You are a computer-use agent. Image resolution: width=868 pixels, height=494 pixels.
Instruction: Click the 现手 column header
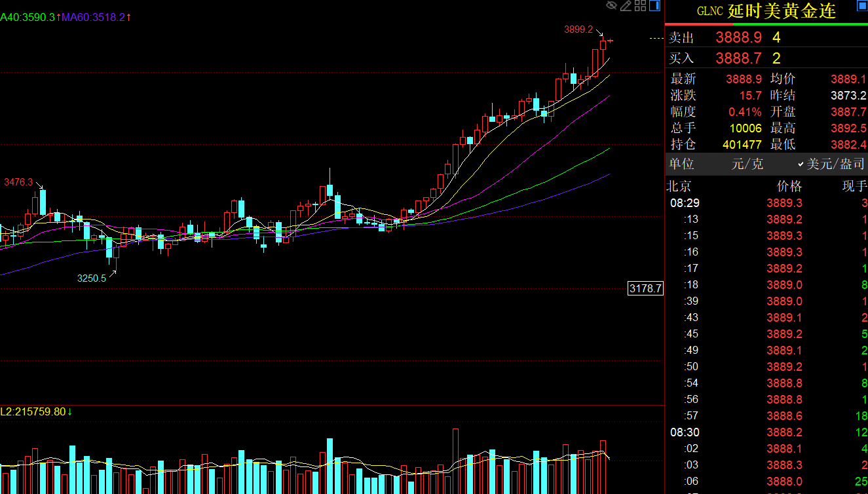click(854, 186)
